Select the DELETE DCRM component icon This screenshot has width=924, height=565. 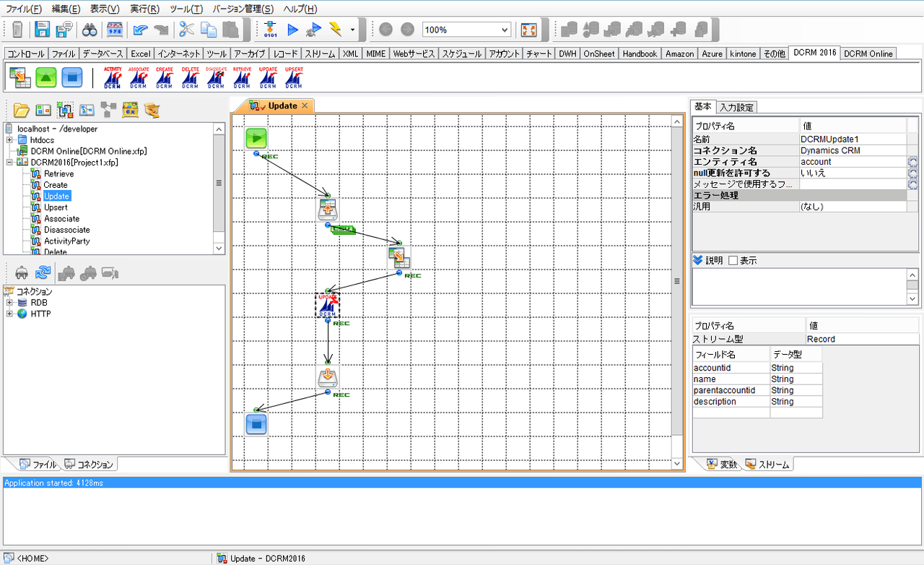(x=191, y=77)
